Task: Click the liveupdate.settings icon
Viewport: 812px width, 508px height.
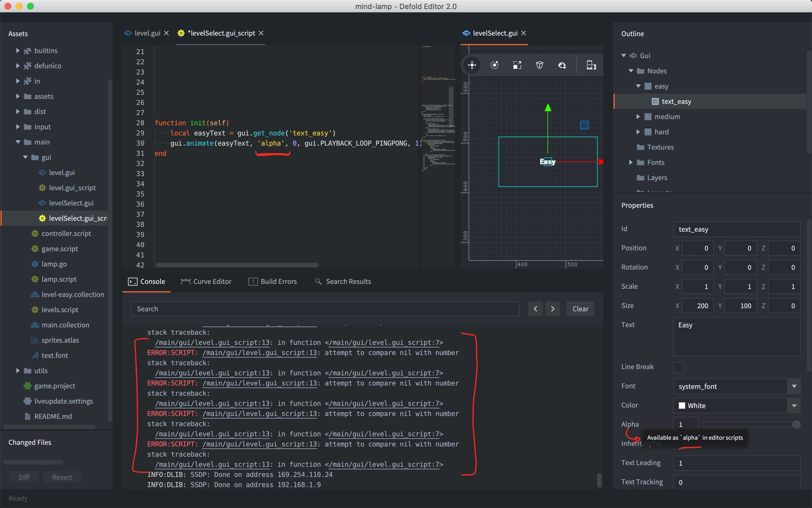Action: click(x=28, y=401)
